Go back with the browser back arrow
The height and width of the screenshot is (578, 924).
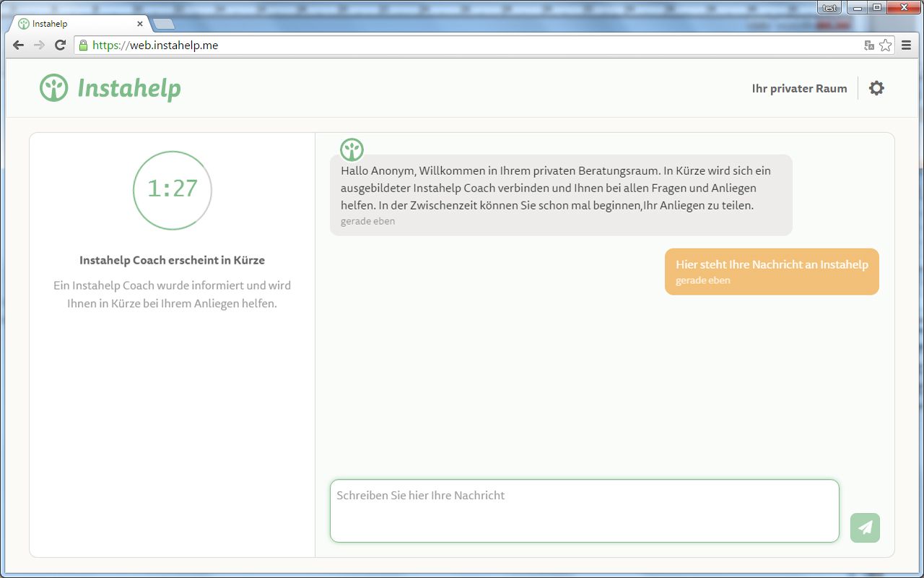19,45
